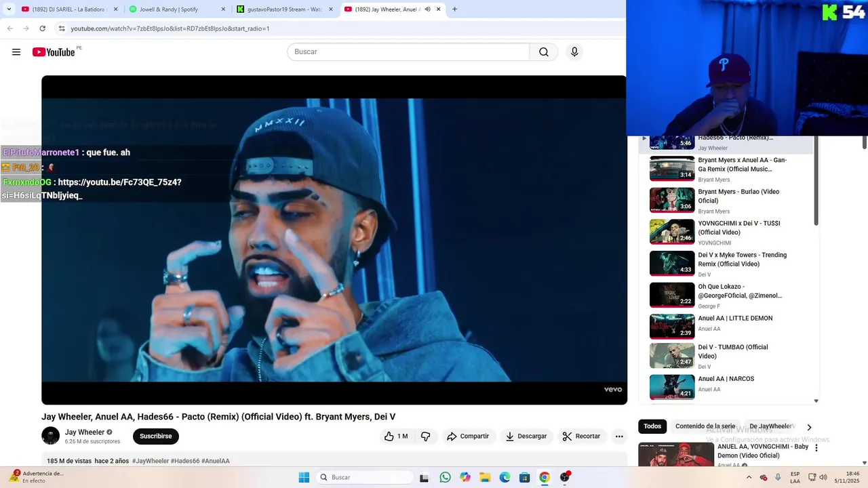
Task: Click the Windows taskbar Buscar search box
Action: tap(365, 477)
